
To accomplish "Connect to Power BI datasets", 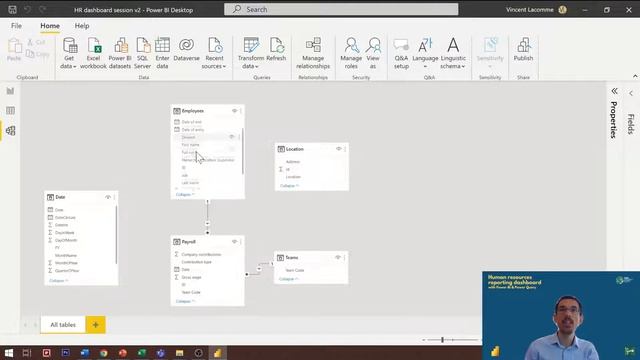I will coord(120,53).
